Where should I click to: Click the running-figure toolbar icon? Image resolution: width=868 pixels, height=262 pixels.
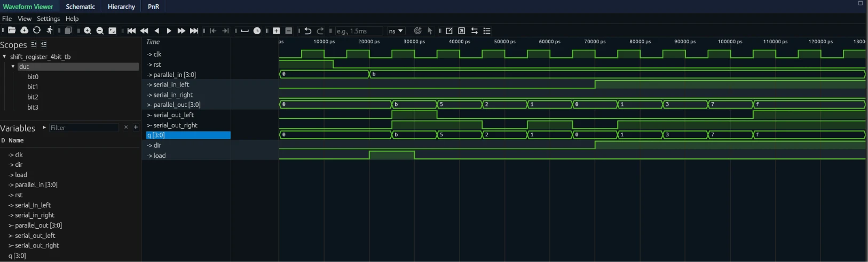[x=49, y=30]
